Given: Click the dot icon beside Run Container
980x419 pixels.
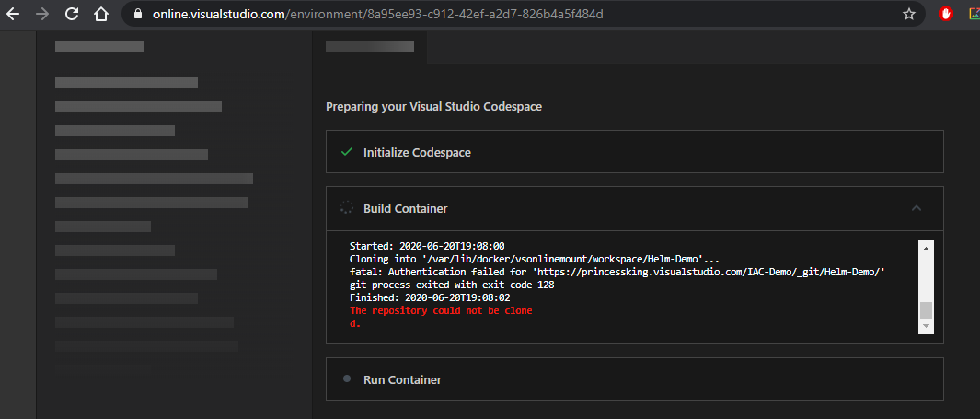Looking at the screenshot, I should coord(346,378).
